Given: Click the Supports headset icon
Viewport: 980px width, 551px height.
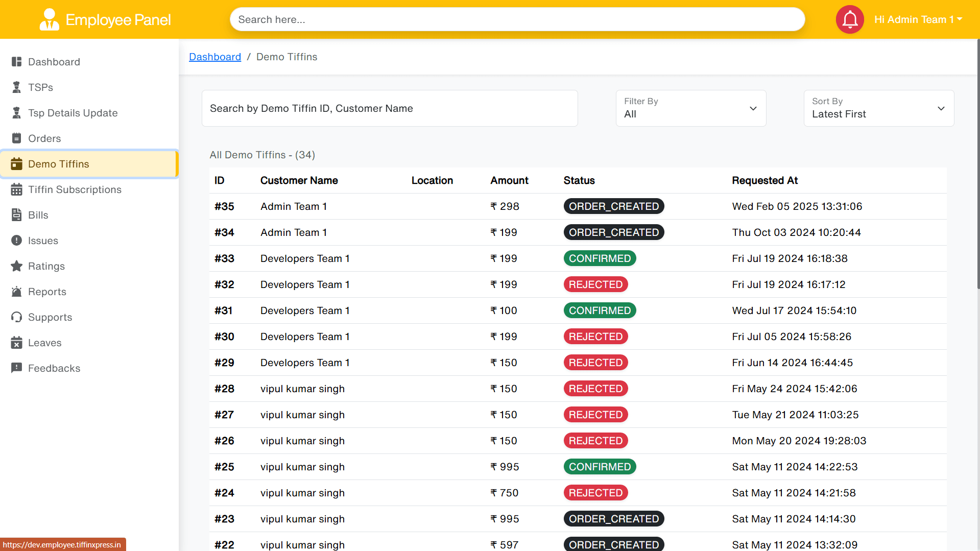Looking at the screenshot, I should (16, 317).
